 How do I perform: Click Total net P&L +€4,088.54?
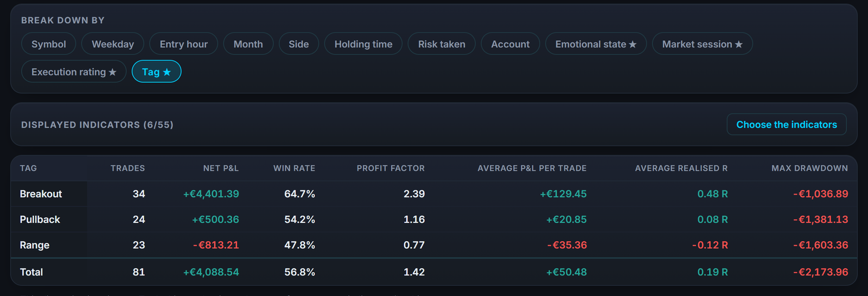coord(211,272)
